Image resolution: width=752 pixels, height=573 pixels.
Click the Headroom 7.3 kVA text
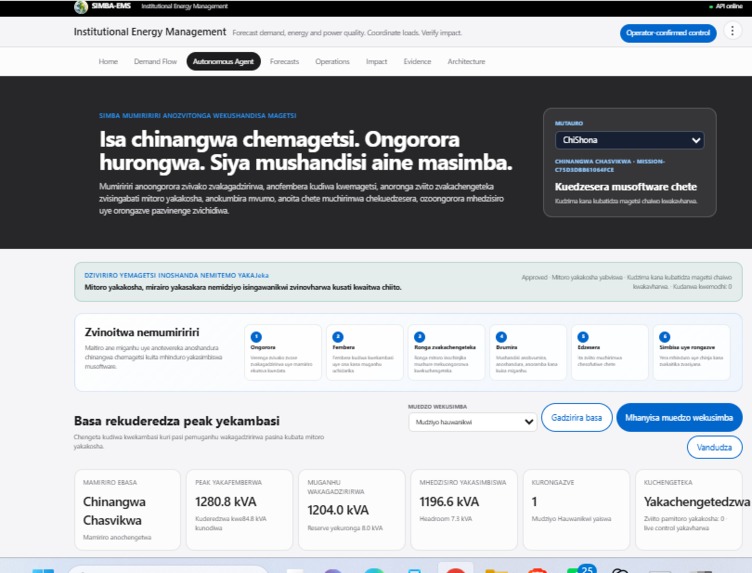click(446, 519)
